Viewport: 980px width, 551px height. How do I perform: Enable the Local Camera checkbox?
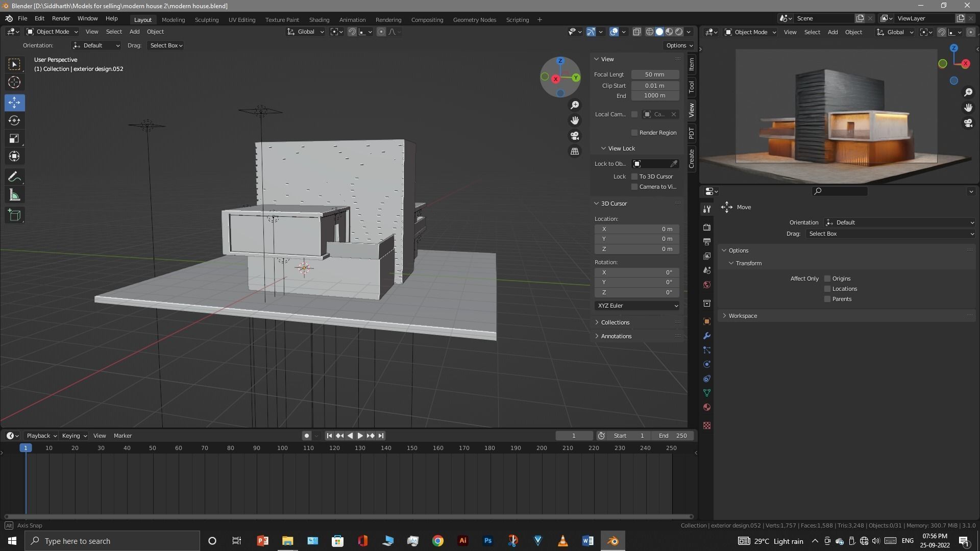point(634,114)
